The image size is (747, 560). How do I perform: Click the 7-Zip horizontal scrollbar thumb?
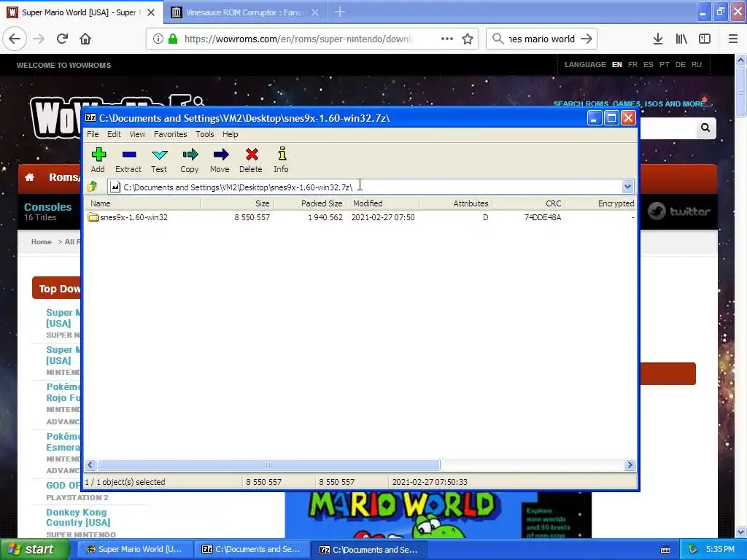pos(268,464)
